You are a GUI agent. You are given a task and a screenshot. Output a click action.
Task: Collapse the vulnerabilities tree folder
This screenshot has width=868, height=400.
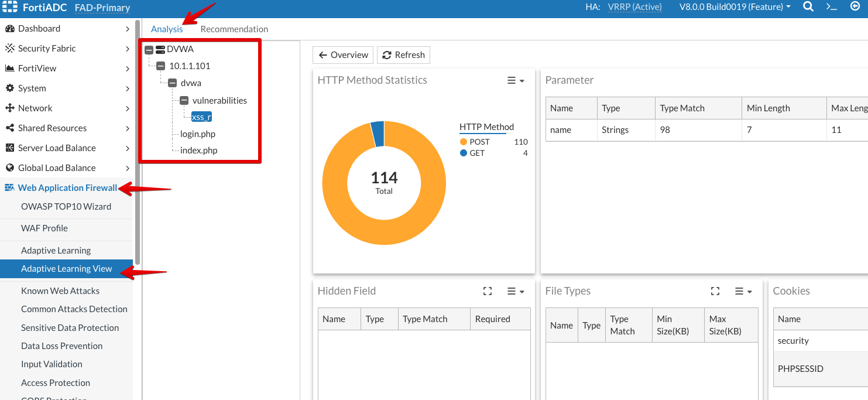point(184,101)
